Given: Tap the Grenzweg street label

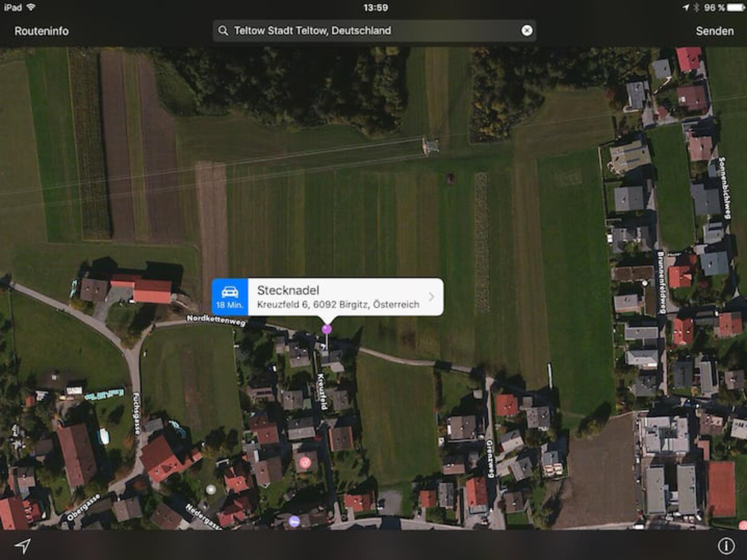Looking at the screenshot, I should pyautogui.click(x=490, y=459).
